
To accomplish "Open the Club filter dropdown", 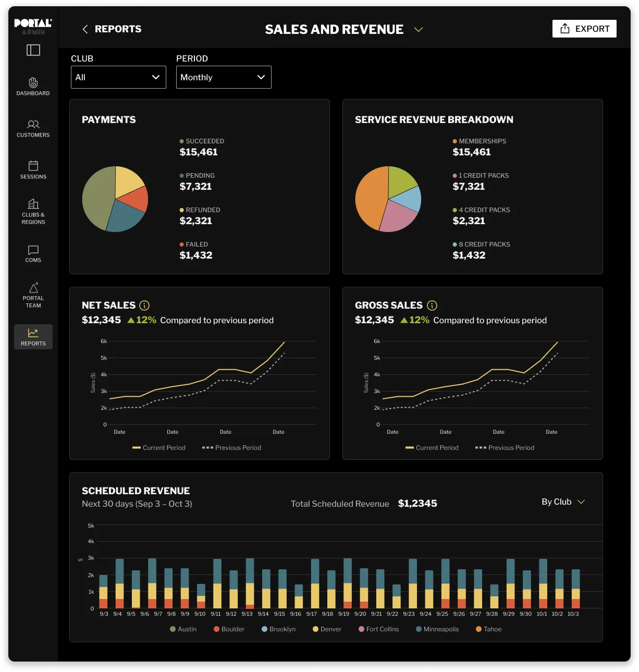I will coord(118,77).
